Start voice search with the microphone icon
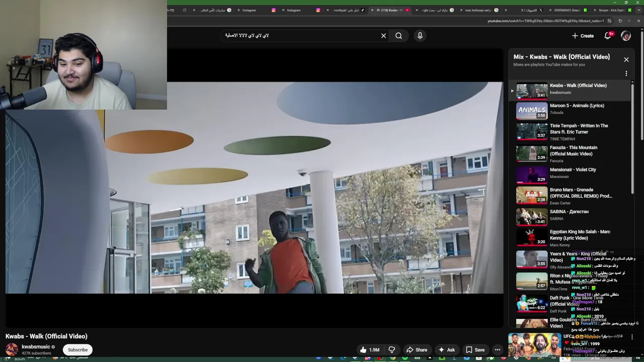The height and width of the screenshot is (362, 644). pos(420,36)
